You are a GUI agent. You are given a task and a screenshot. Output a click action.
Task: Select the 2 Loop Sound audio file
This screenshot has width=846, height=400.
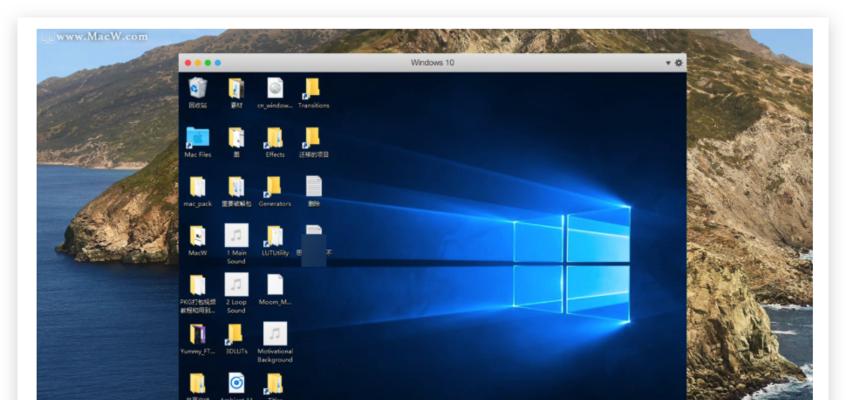pyautogui.click(x=236, y=293)
